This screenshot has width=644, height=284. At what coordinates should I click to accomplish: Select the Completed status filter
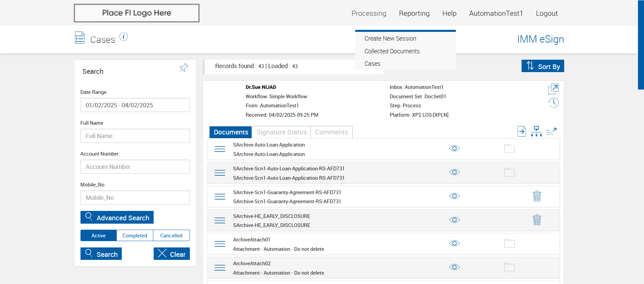[x=135, y=235]
